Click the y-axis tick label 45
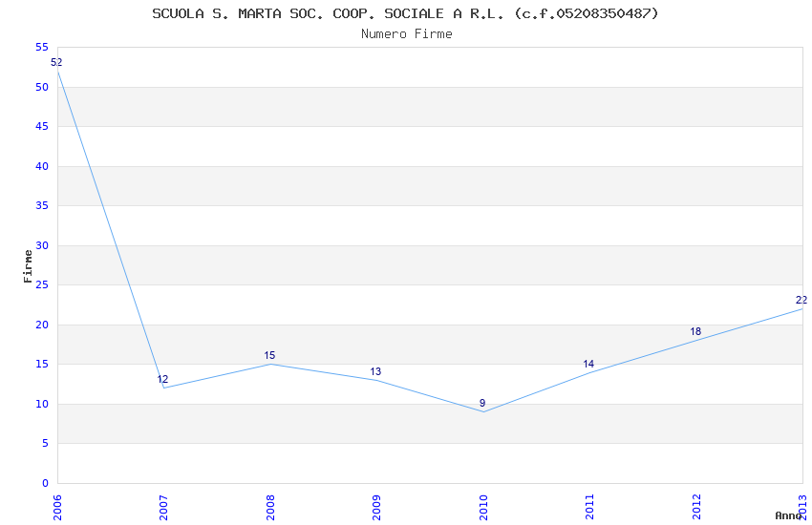Image resolution: width=812 pixels, height=525 pixels. (42, 127)
